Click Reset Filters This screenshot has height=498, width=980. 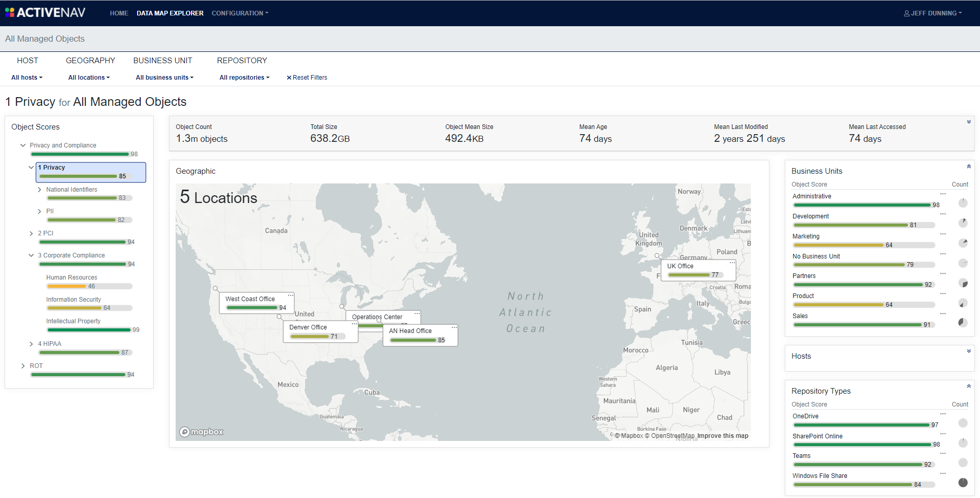click(307, 78)
